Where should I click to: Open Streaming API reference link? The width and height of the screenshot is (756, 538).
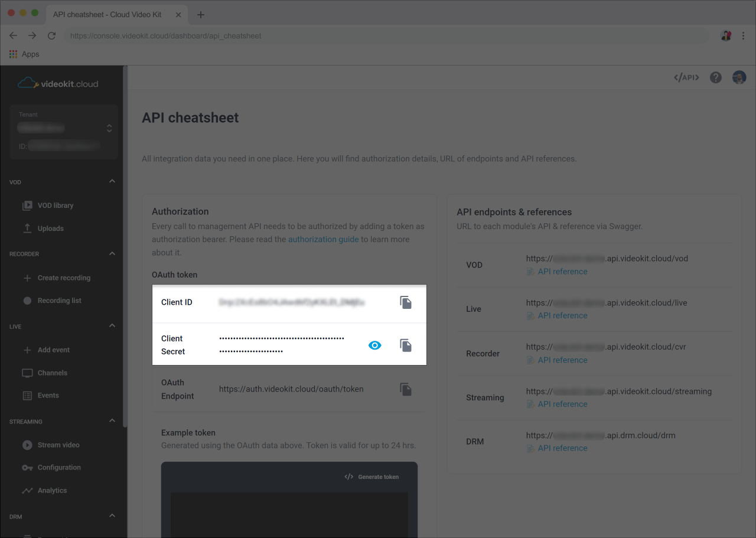point(557,404)
